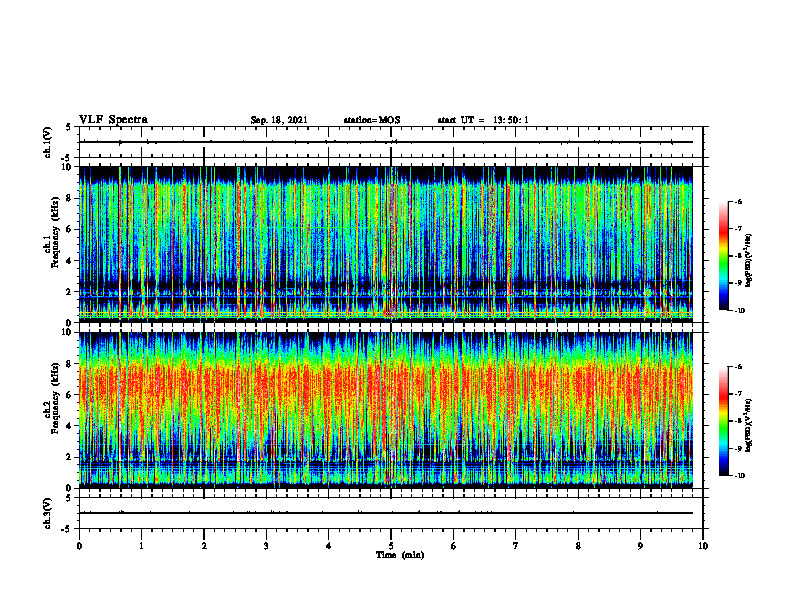Screen dimensions: 792x612
Task: Click time axis tick label "9"
Action: (640, 546)
